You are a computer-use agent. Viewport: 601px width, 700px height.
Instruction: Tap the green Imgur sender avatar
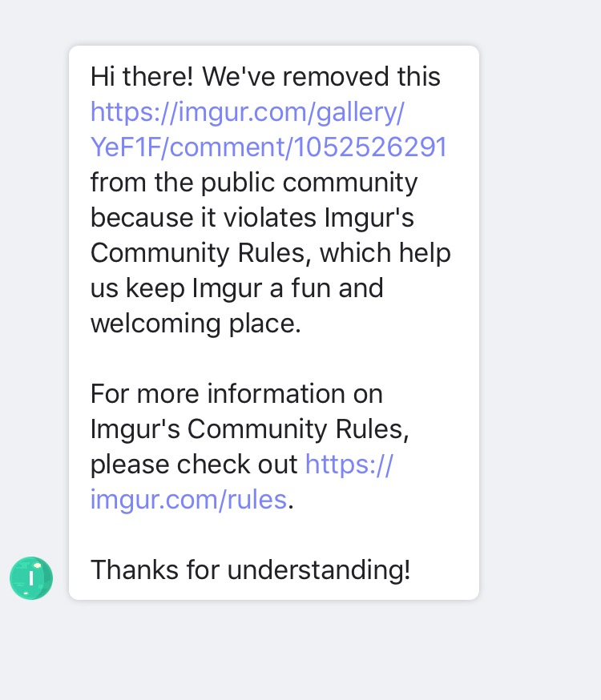coord(31,578)
